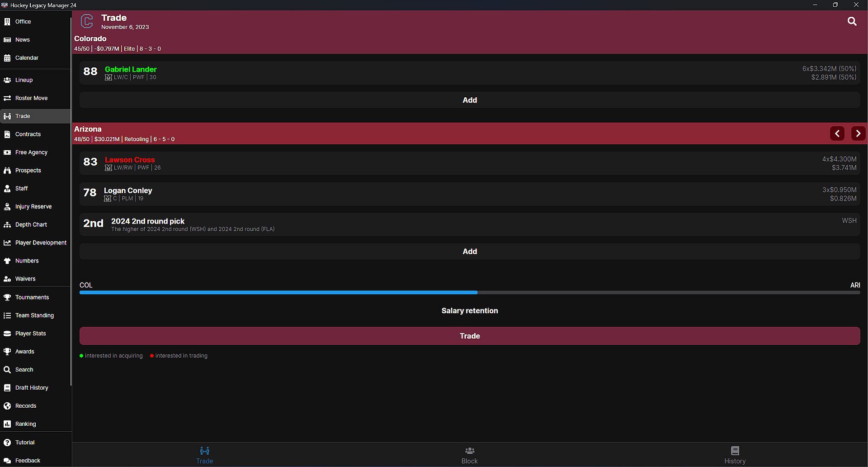Switch to previous trade partner team
This screenshot has height=467, width=868.
point(837,133)
